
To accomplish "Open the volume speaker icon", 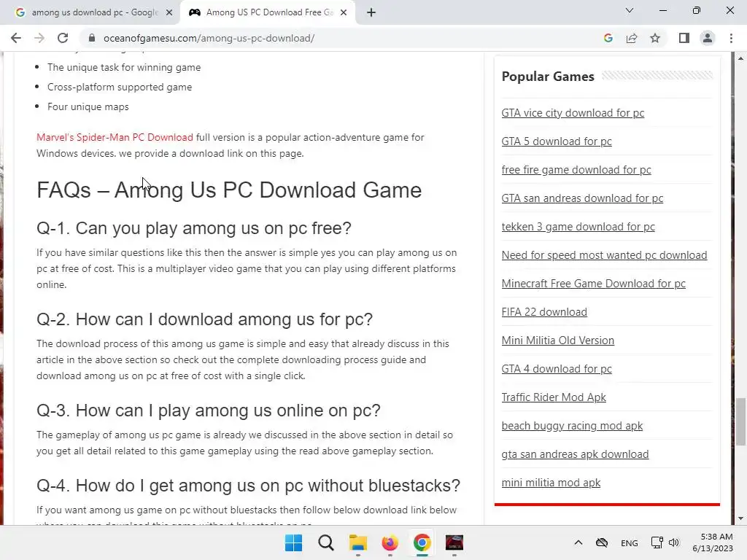I will click(673, 542).
